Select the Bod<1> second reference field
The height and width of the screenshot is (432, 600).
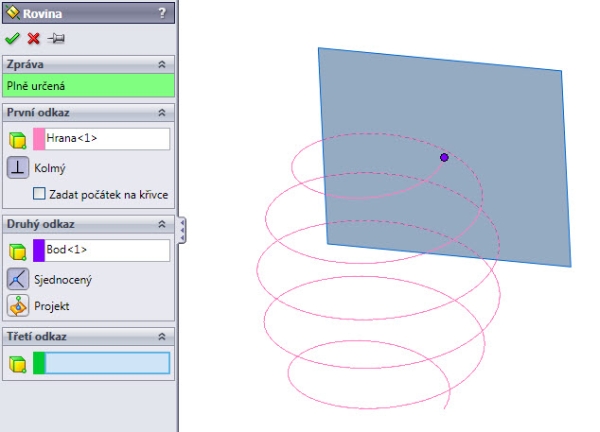point(107,250)
